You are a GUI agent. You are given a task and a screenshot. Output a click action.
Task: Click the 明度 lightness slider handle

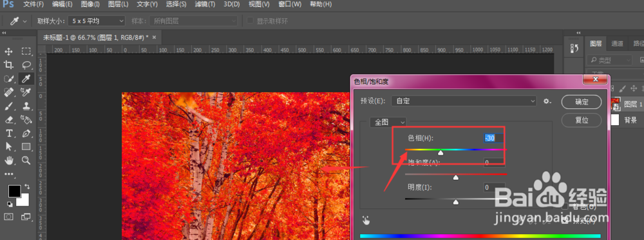coord(455,202)
